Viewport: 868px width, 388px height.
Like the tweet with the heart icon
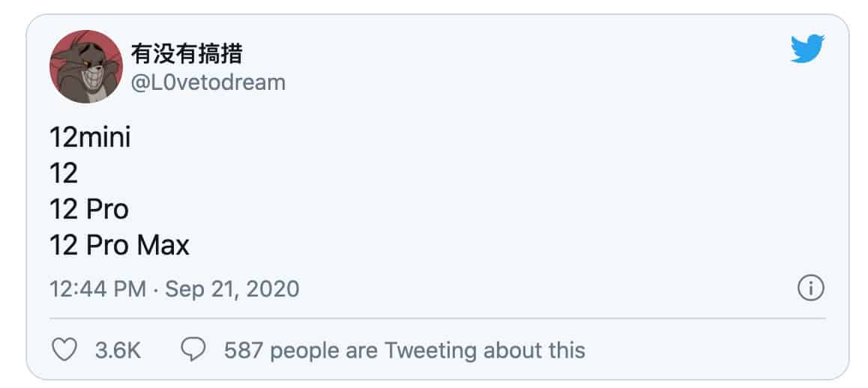tap(64, 349)
